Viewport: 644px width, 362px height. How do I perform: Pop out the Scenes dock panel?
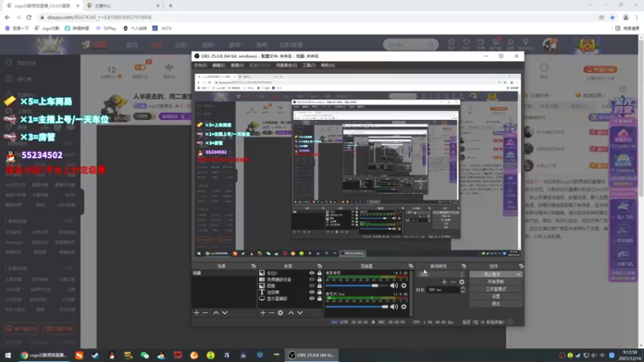click(254, 266)
